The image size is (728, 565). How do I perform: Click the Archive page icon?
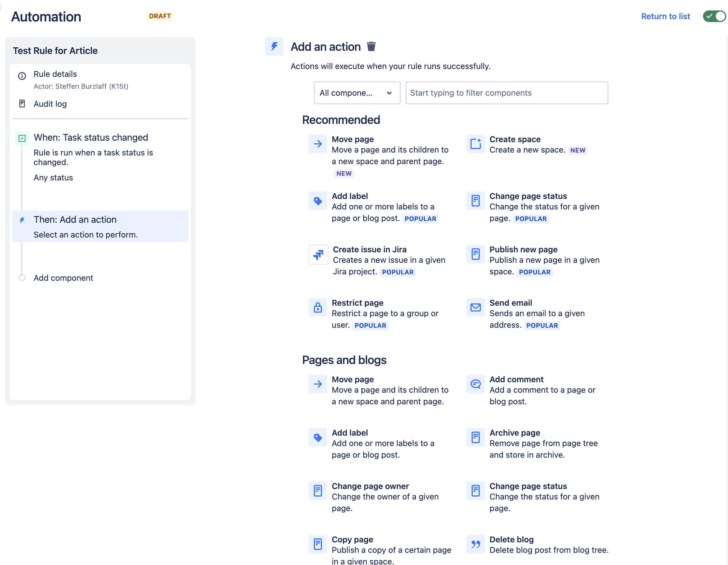[x=475, y=437]
